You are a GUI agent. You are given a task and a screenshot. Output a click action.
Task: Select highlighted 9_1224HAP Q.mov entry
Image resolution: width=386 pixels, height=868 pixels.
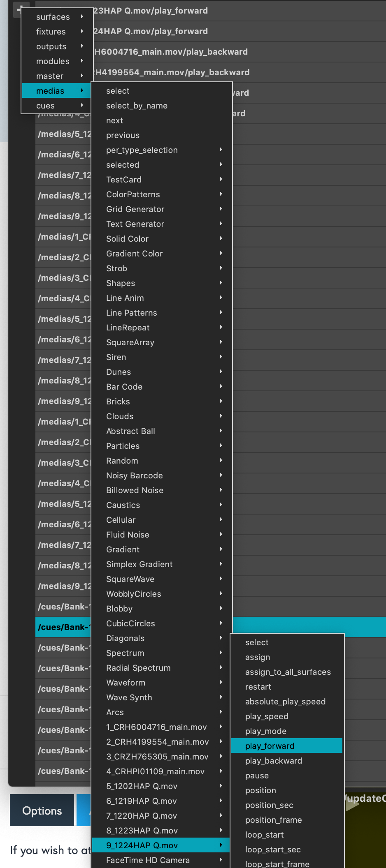coord(162,845)
